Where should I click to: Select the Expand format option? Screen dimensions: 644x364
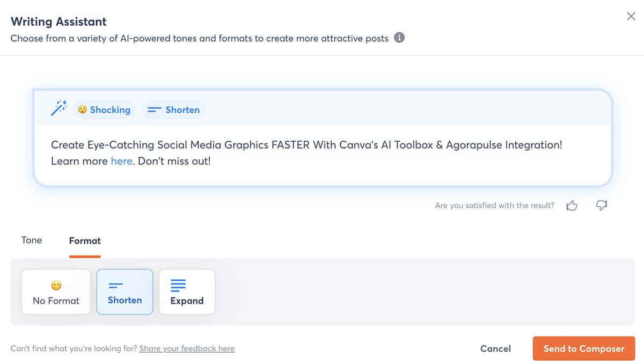(x=187, y=292)
